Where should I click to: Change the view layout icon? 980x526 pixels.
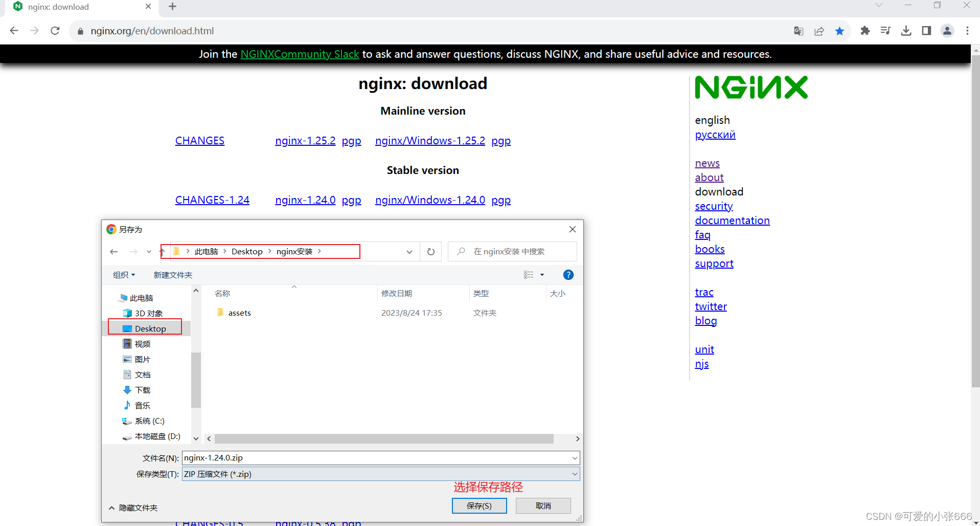click(x=529, y=275)
